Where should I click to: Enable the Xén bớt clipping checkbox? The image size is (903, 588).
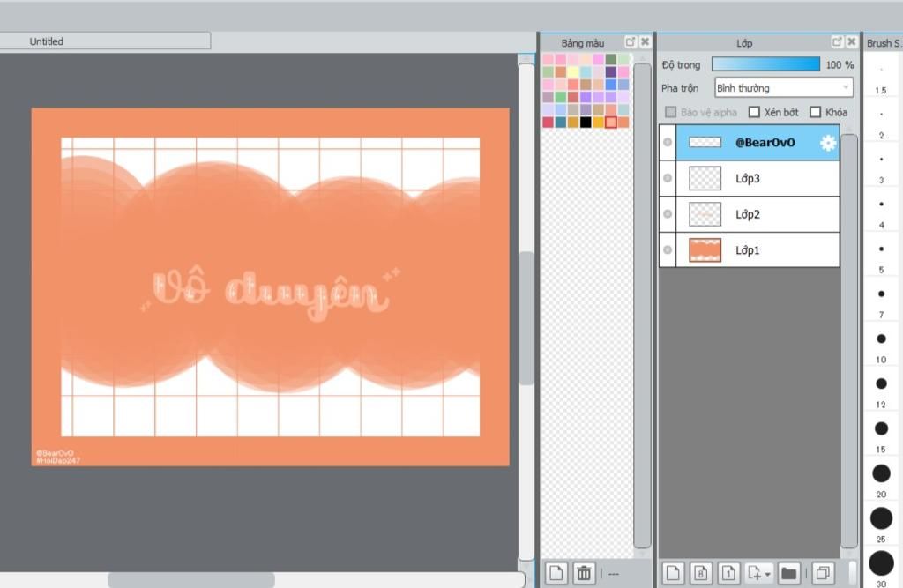pos(754,112)
